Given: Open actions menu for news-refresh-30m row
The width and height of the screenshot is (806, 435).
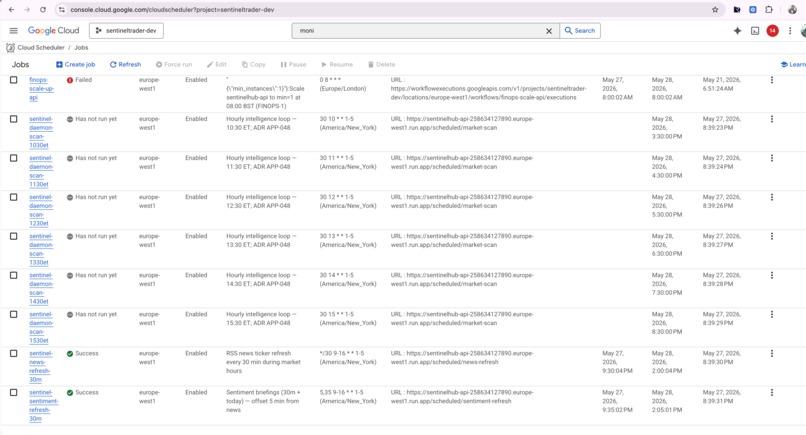Looking at the screenshot, I should 772,353.
